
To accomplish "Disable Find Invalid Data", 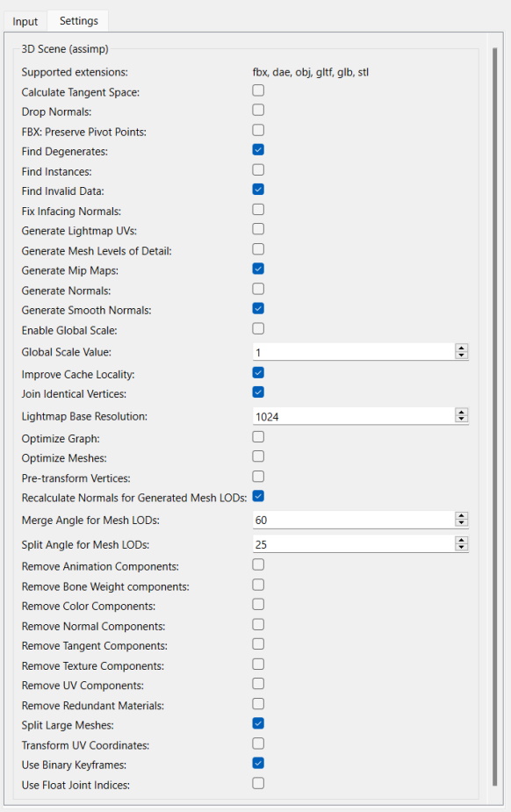I will click(x=257, y=190).
